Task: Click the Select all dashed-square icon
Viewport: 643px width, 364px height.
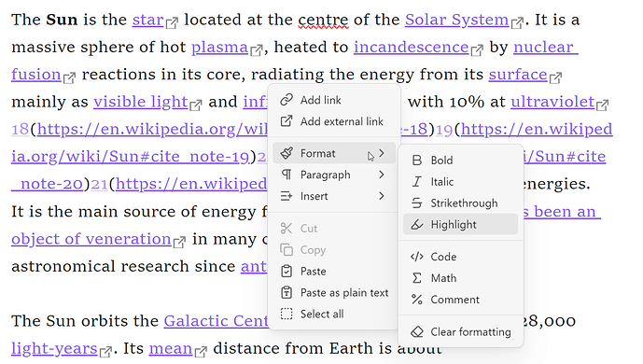Action: coord(287,314)
